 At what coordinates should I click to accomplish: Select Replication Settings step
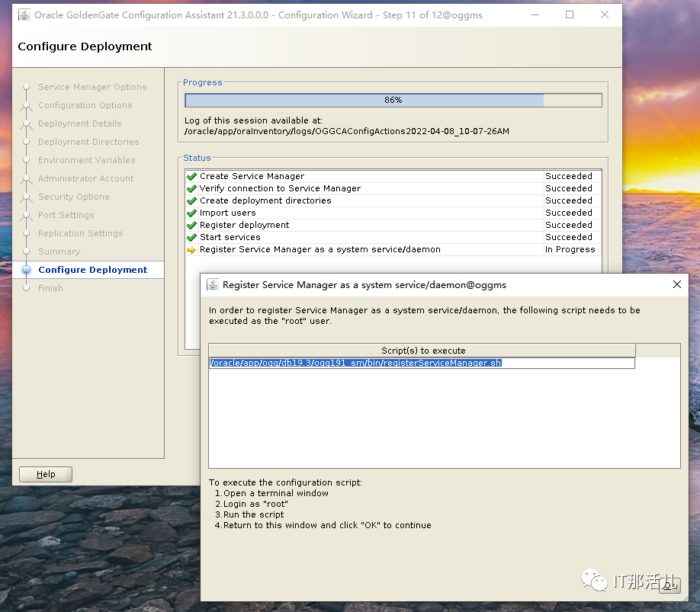(x=80, y=233)
